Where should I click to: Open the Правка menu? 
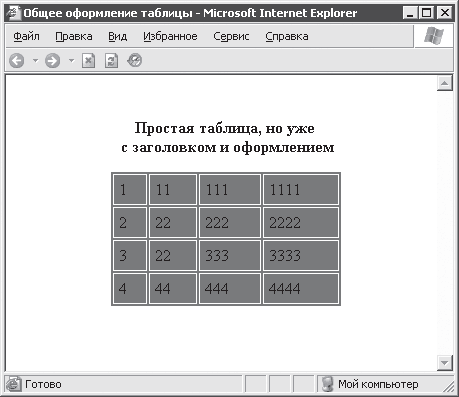coord(74,36)
